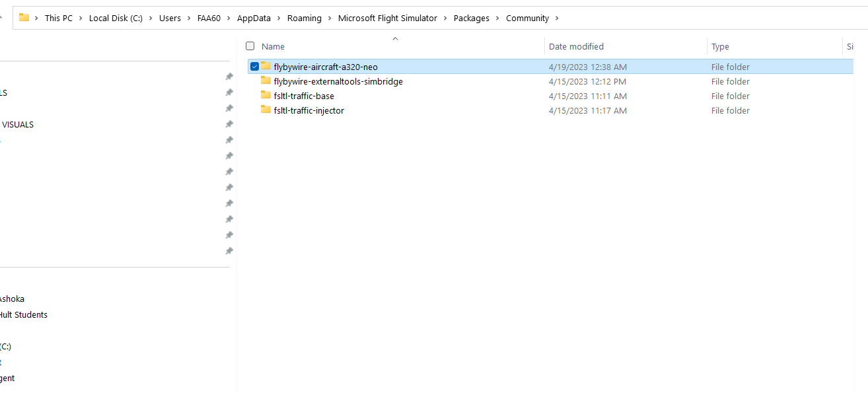Viewport: 868px width, 393px height.
Task: Click the folder icon in the address bar
Action: tap(24, 18)
